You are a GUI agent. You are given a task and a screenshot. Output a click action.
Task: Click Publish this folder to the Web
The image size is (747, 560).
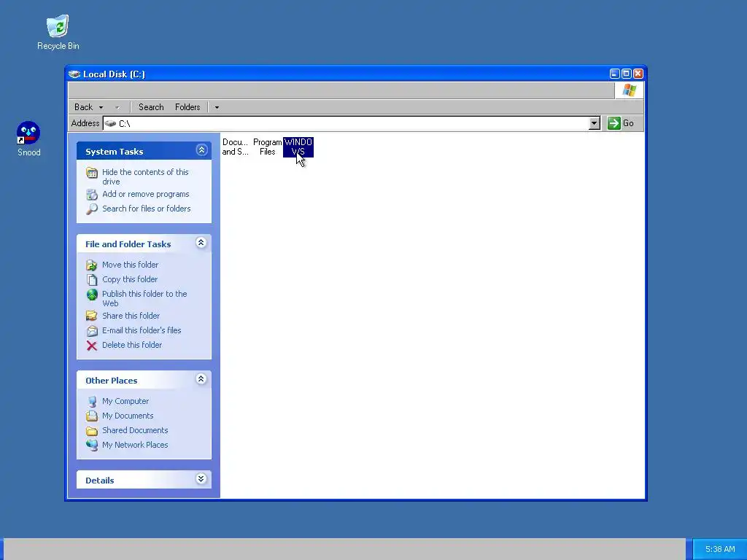click(144, 298)
